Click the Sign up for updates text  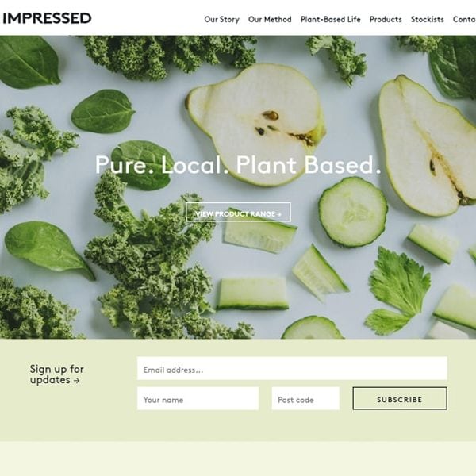pos(57,374)
